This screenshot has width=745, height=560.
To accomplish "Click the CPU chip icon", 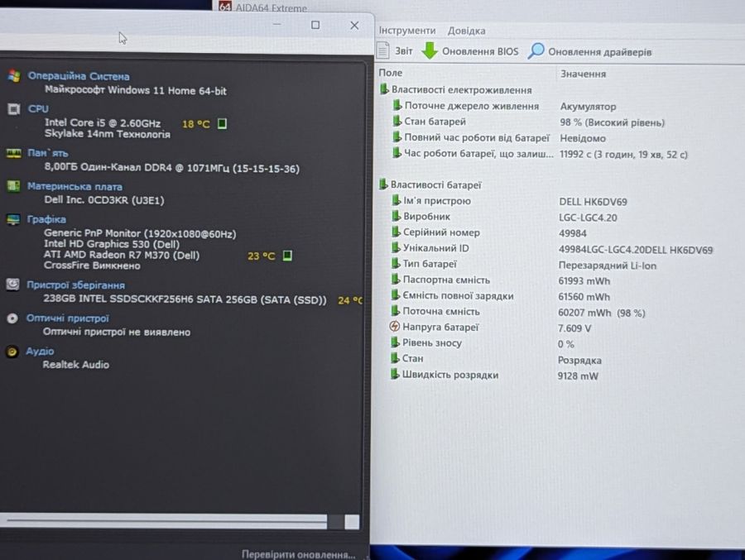I will pyautogui.click(x=14, y=109).
